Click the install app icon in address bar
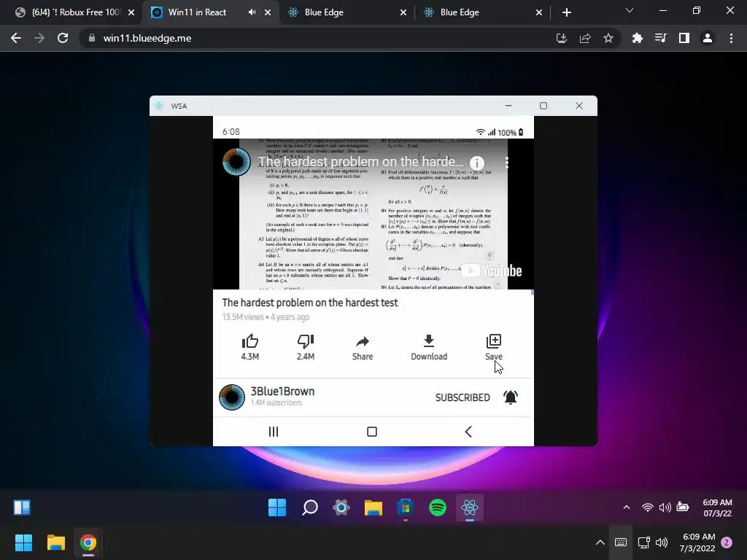Image resolution: width=747 pixels, height=560 pixels. coord(561,38)
